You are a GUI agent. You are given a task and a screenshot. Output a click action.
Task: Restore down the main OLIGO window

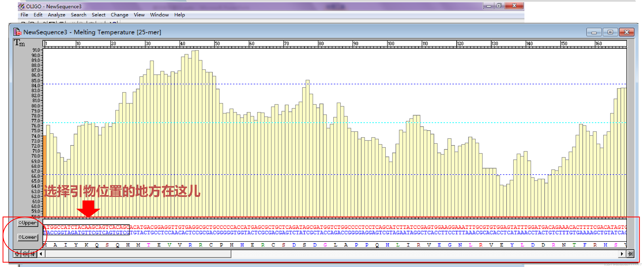(499, 6)
